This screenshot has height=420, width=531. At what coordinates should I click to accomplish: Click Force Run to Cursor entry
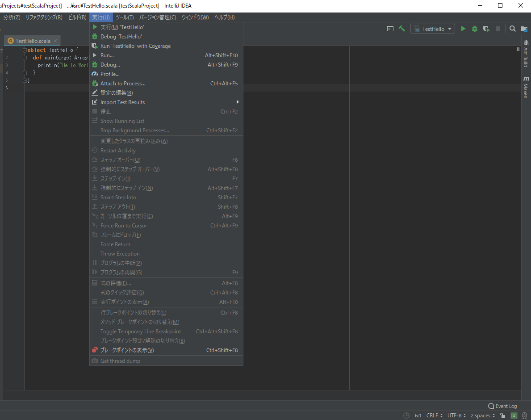tap(166, 226)
